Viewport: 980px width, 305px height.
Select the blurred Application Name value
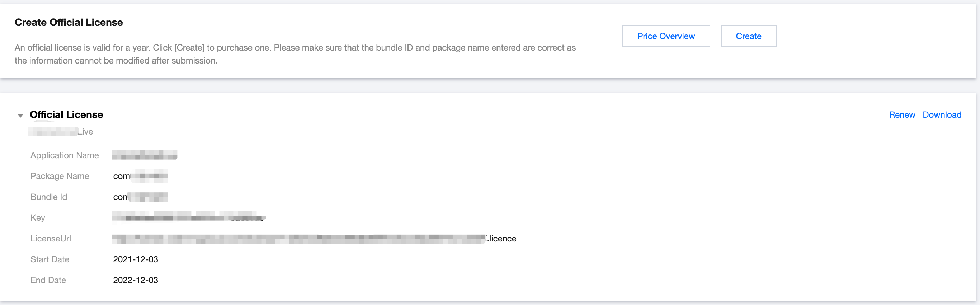pyautogui.click(x=145, y=155)
